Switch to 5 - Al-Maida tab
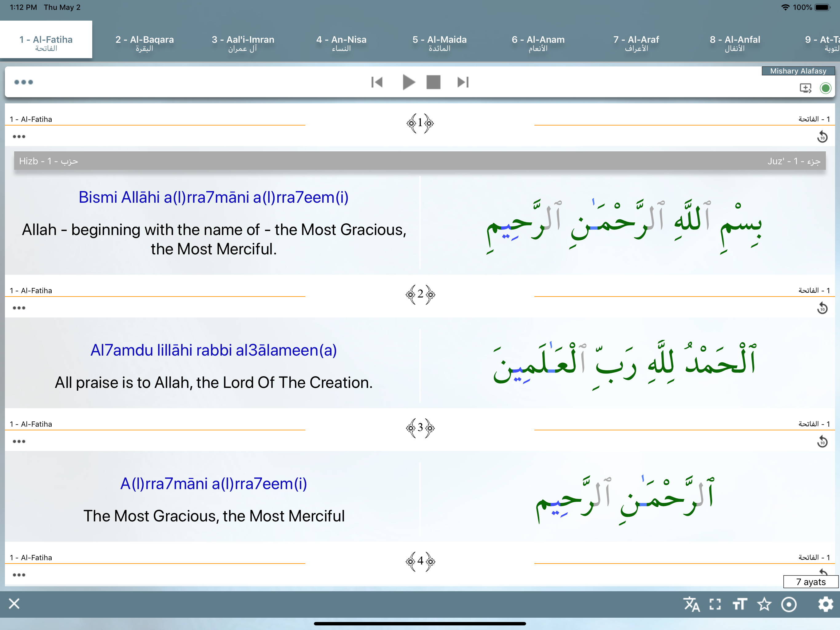 [439, 43]
